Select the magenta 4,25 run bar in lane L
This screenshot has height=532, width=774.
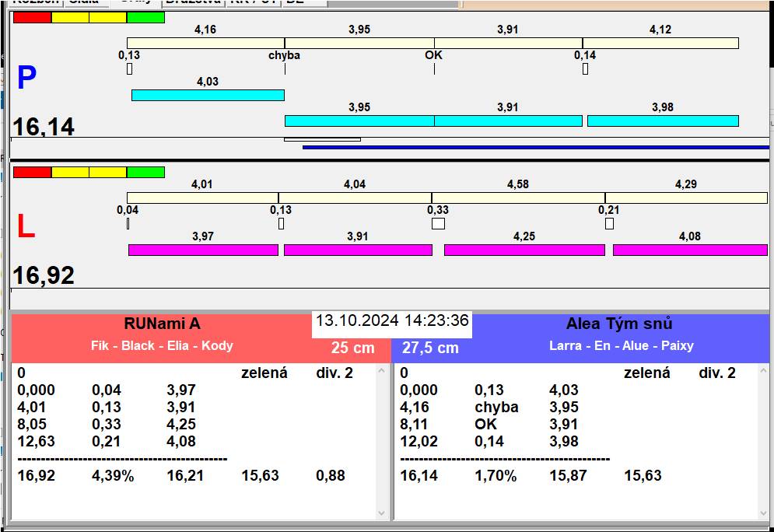[524, 250]
